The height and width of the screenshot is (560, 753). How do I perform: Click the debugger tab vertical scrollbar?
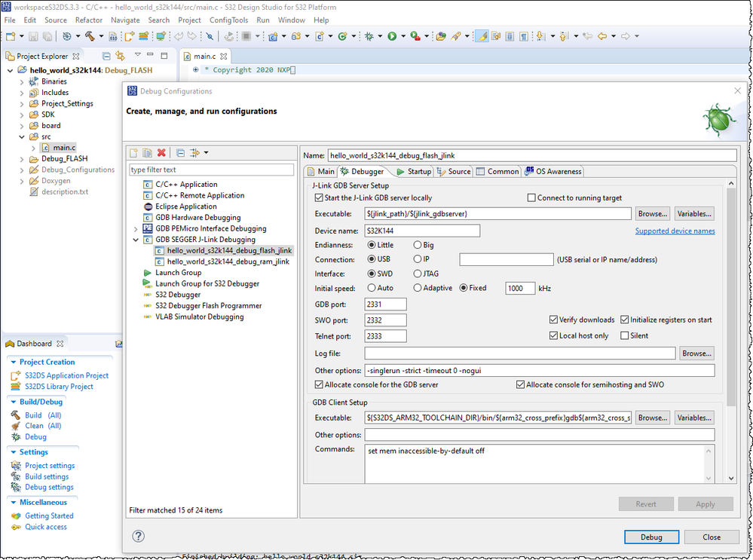731,298
